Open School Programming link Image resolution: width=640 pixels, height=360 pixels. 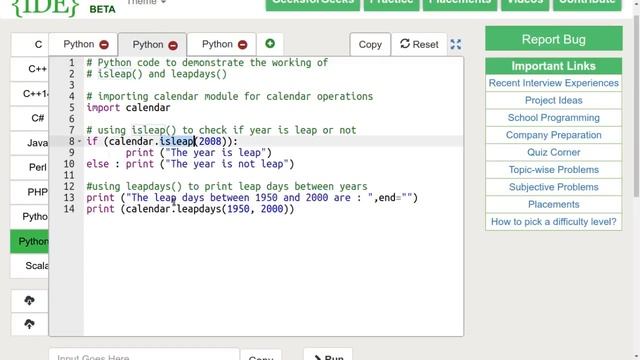pyautogui.click(x=553, y=118)
